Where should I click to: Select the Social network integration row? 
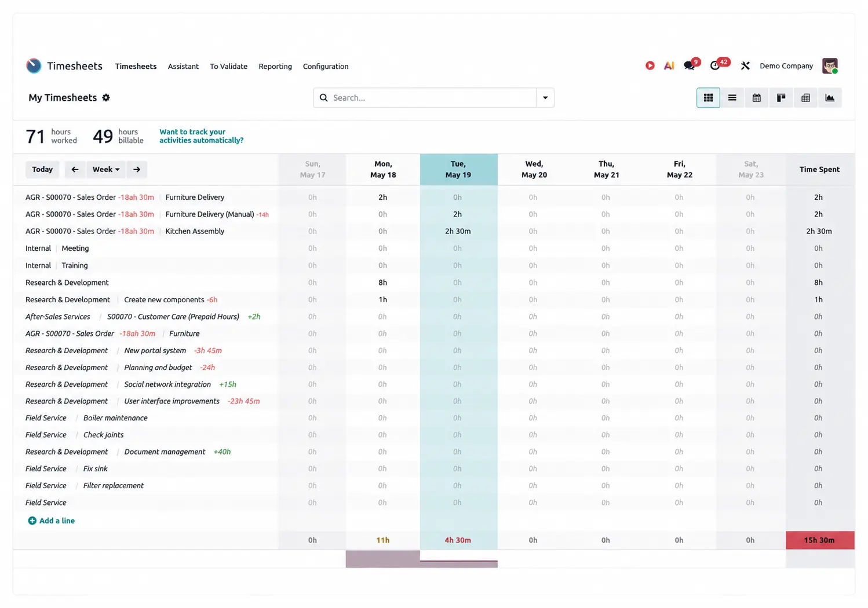tap(167, 384)
